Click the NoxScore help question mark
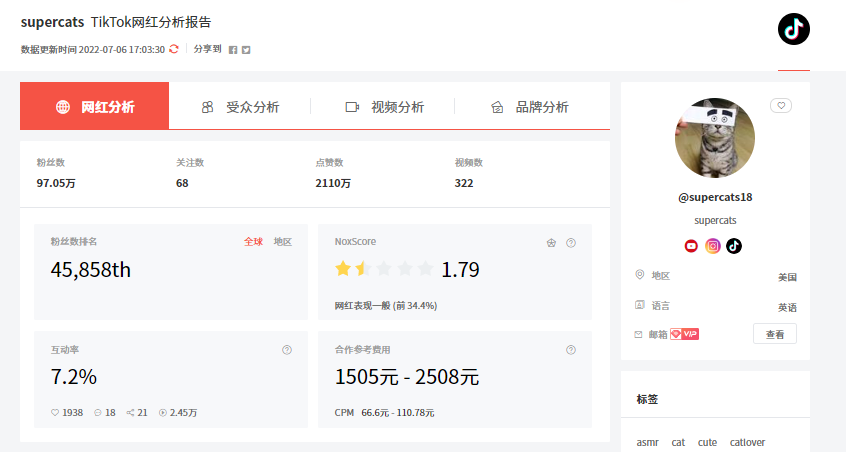 (571, 243)
